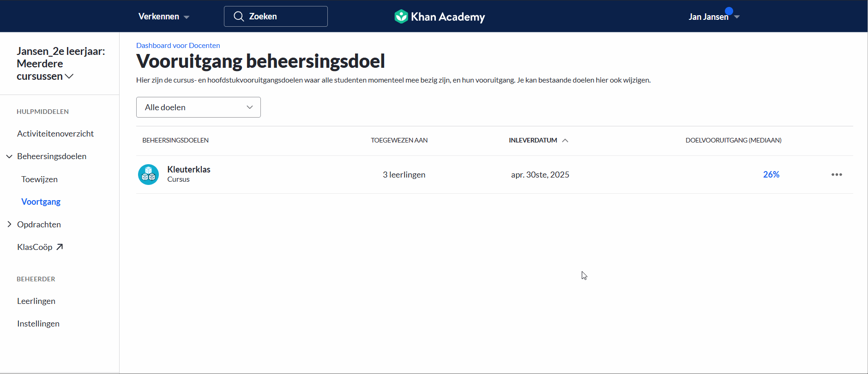Image resolution: width=868 pixels, height=374 pixels.
Task: Click the Toegewezen aan column header
Action: (x=399, y=140)
